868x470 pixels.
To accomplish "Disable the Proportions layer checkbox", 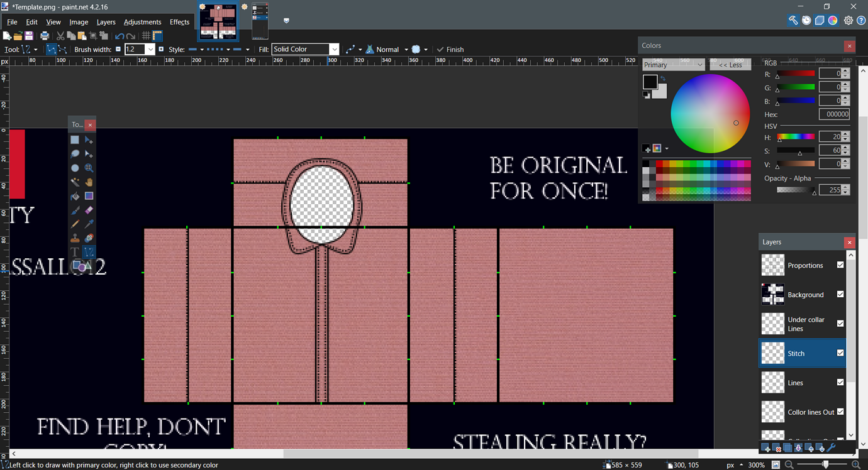I will click(840, 265).
